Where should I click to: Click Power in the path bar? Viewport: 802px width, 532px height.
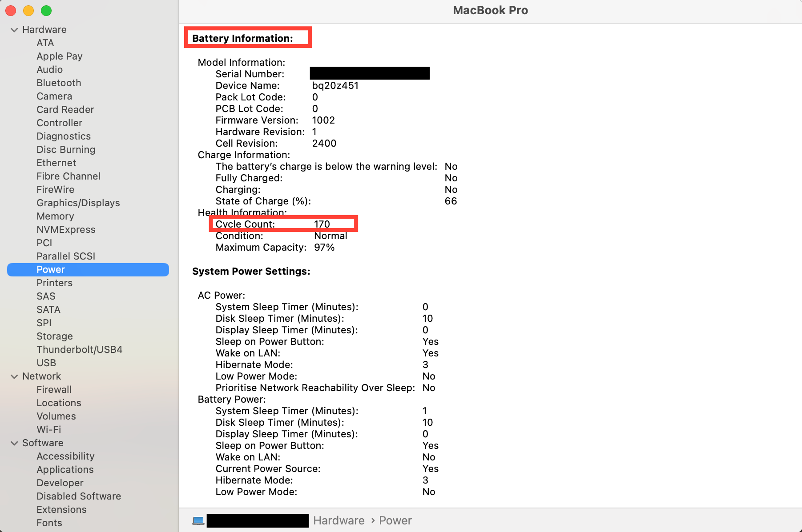(395, 520)
